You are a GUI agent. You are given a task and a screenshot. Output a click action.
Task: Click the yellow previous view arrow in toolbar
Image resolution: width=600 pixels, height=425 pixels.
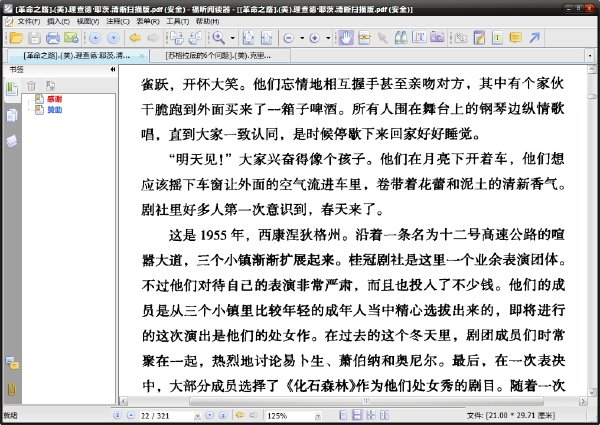click(x=135, y=37)
